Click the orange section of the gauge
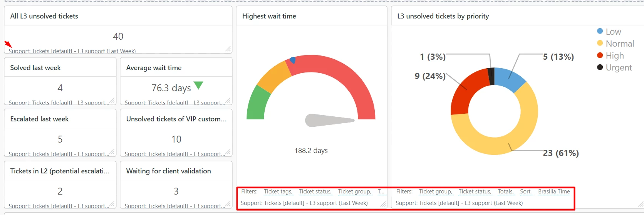644x215 pixels. (273, 76)
